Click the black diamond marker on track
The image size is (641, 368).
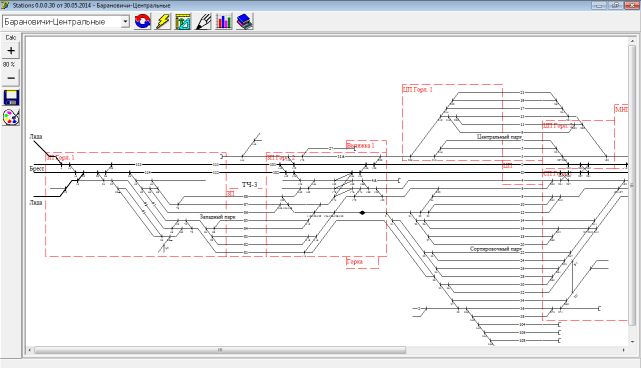pos(362,213)
